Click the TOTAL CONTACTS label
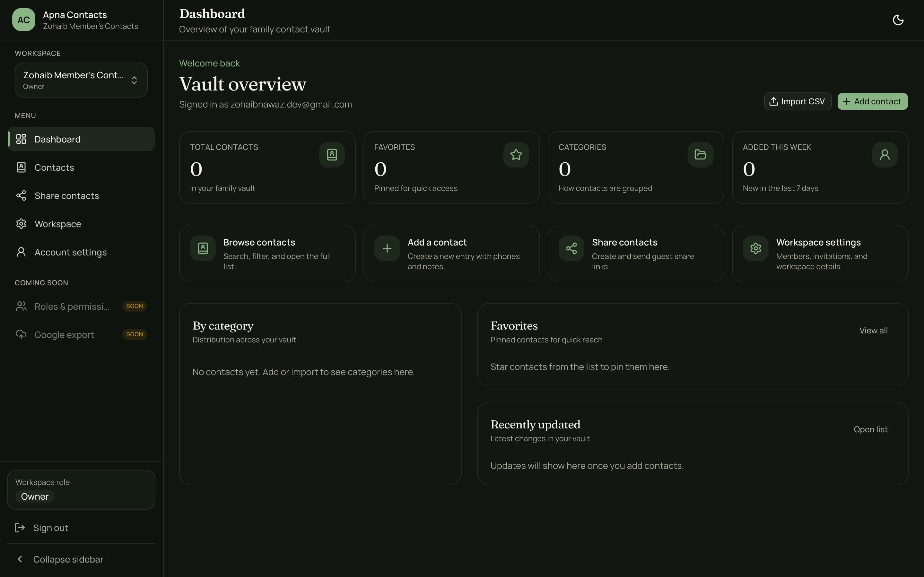Image resolution: width=924 pixels, height=577 pixels. click(x=224, y=147)
